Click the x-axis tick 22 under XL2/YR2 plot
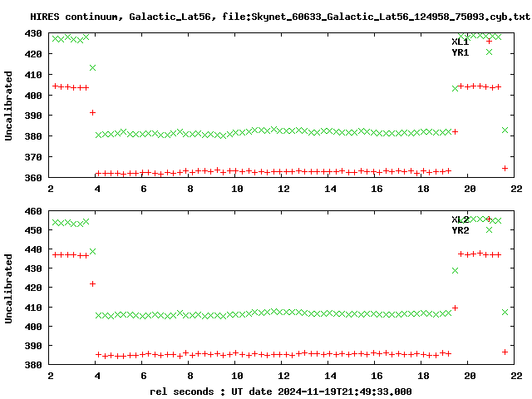 pyautogui.click(x=516, y=376)
